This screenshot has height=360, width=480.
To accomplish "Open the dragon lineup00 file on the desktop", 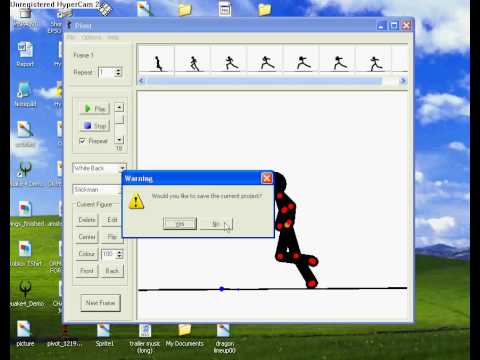I will click(x=224, y=338).
